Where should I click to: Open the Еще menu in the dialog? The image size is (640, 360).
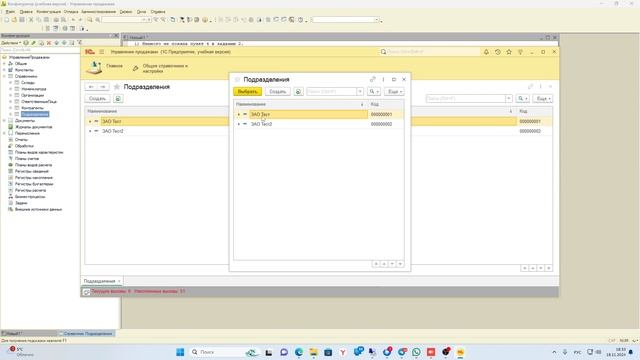[x=394, y=91]
